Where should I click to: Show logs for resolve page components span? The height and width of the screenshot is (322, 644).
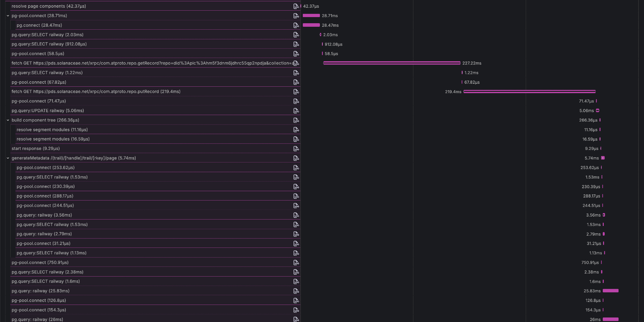296,6
